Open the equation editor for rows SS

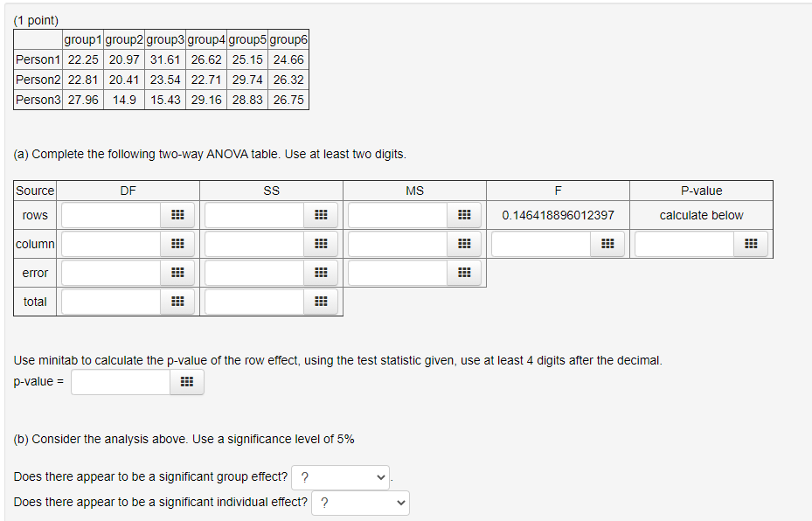point(321,215)
